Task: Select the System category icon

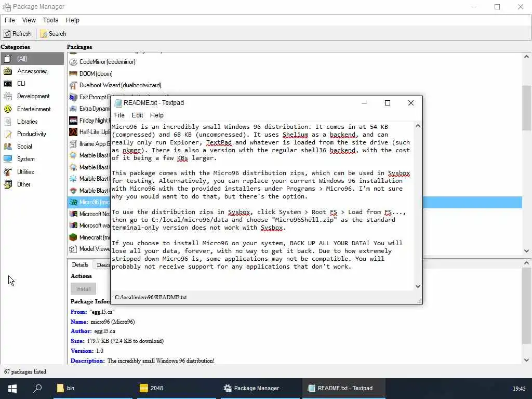Action: click(x=8, y=159)
